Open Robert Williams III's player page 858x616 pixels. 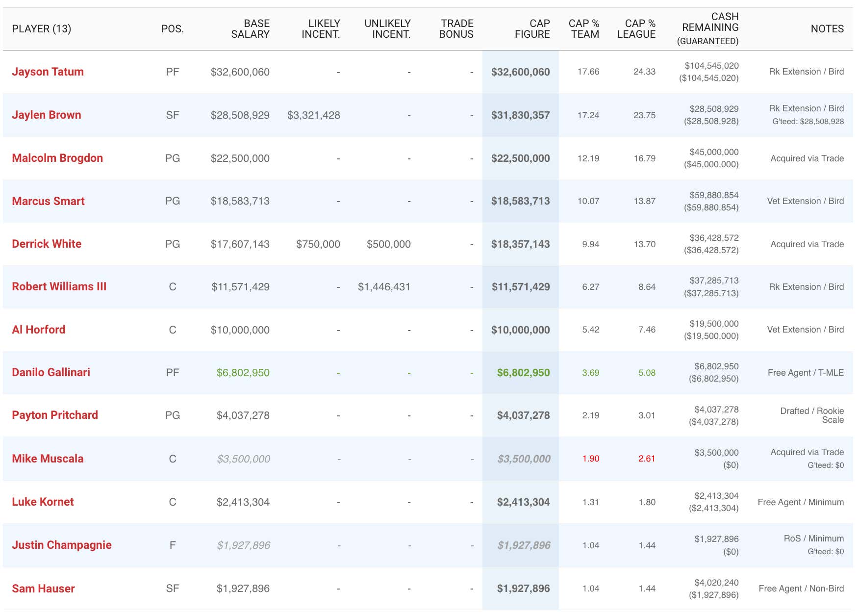(59, 286)
